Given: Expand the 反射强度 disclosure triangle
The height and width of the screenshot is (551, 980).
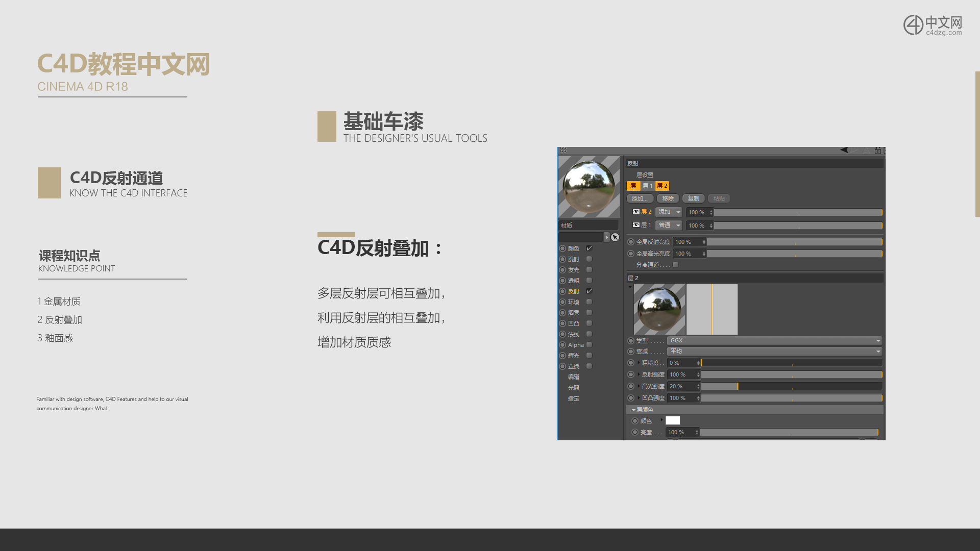Looking at the screenshot, I should tap(639, 374).
